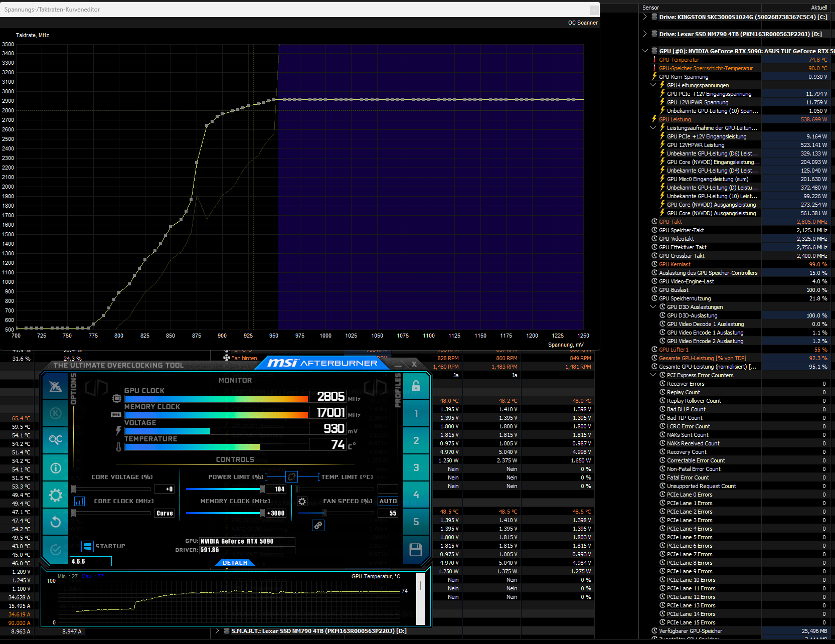The image size is (835, 644).
Task: Click the MSI dragon logo icon
Action: (x=56, y=386)
